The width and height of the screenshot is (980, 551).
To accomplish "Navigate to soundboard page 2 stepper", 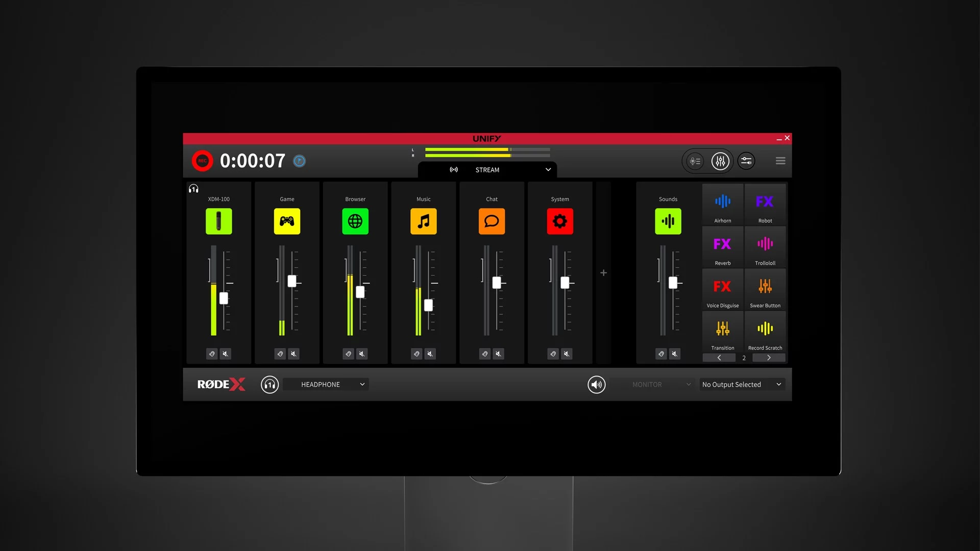I will (x=743, y=357).
